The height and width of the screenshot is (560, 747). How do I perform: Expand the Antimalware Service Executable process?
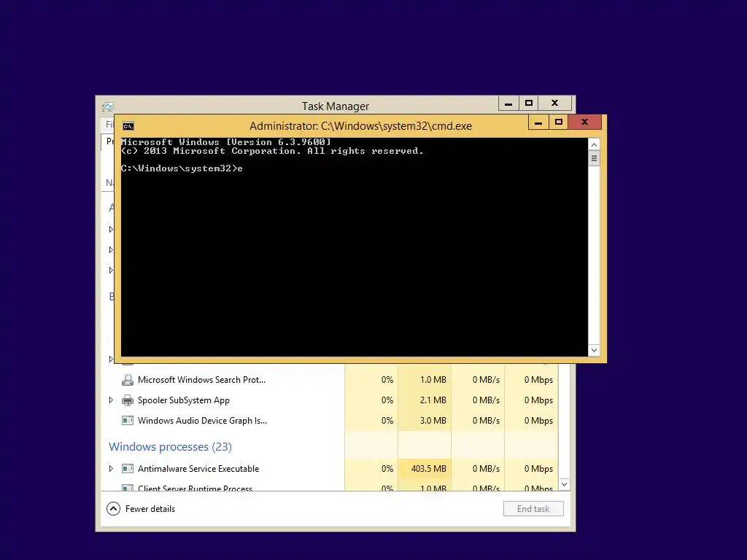[x=111, y=469]
